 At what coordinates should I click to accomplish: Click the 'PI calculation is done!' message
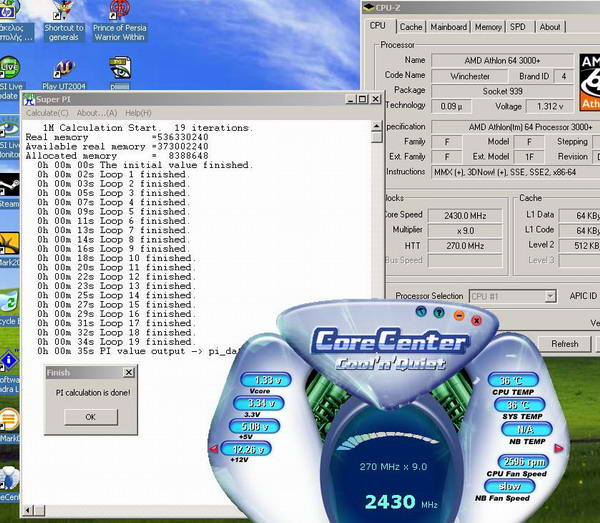point(93,393)
